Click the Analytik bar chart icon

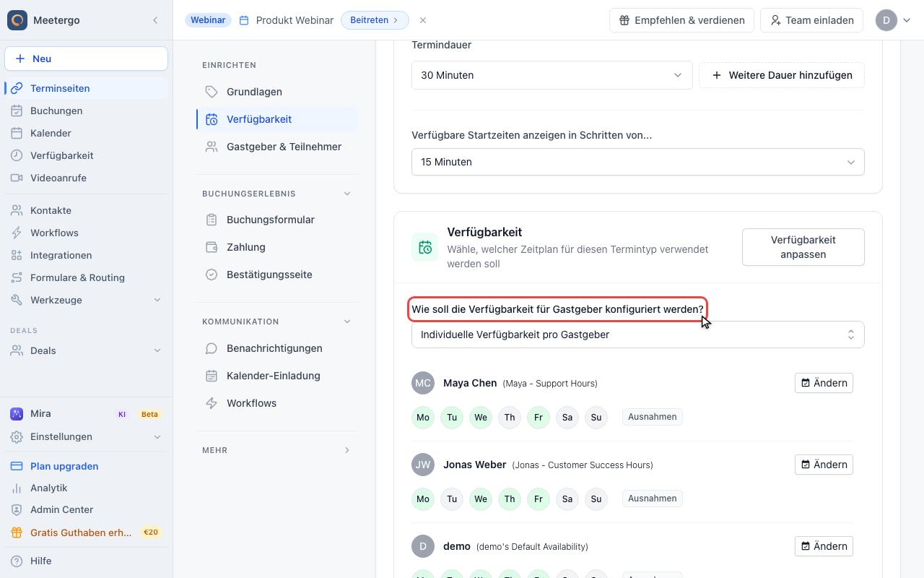[17, 488]
